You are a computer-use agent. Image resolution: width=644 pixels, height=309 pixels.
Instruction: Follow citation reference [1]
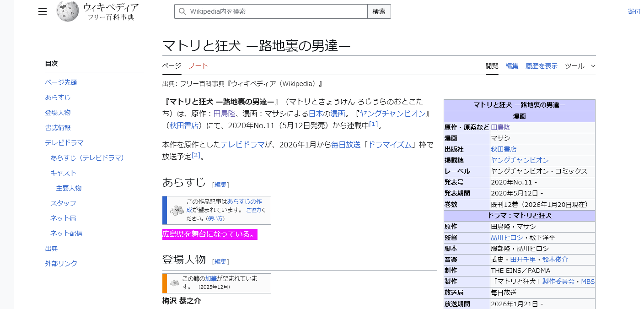[x=373, y=124]
